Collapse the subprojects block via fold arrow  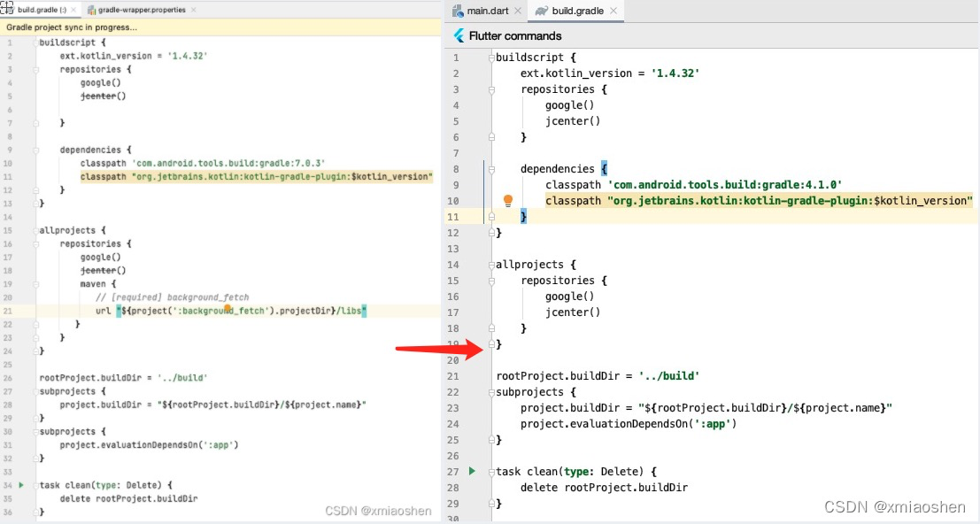point(491,392)
